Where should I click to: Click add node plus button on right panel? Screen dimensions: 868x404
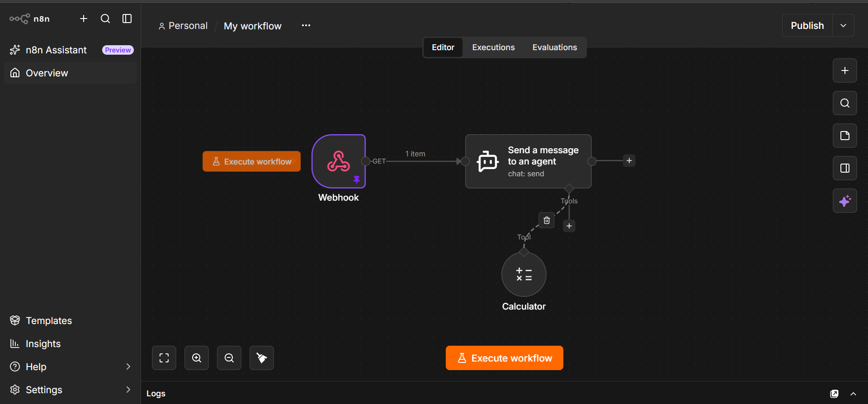click(845, 70)
